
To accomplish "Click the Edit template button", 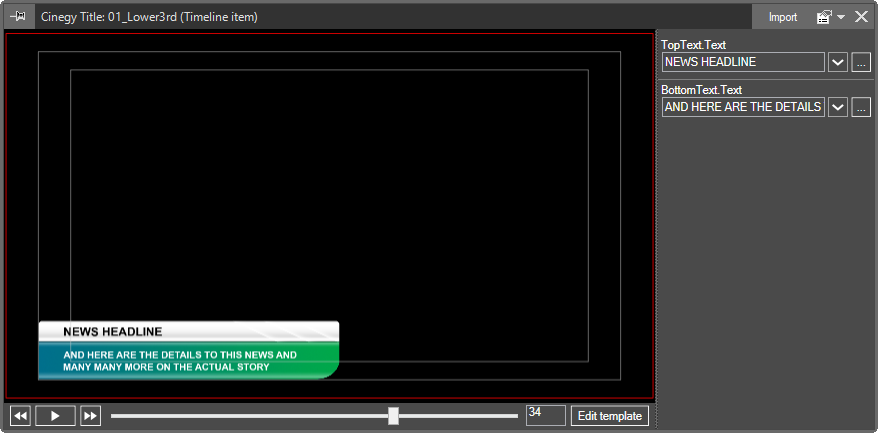I will (x=609, y=416).
